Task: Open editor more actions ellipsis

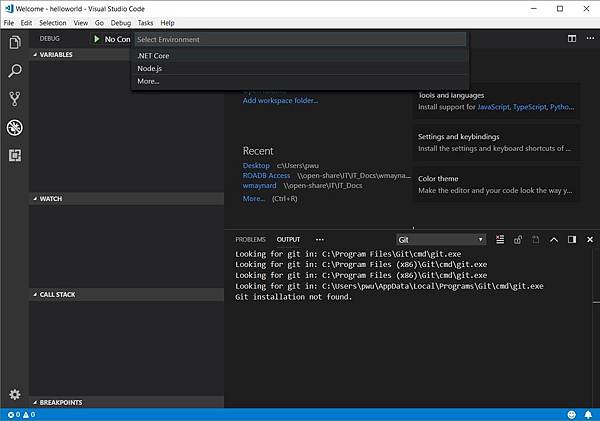Action: pyautogui.click(x=590, y=38)
